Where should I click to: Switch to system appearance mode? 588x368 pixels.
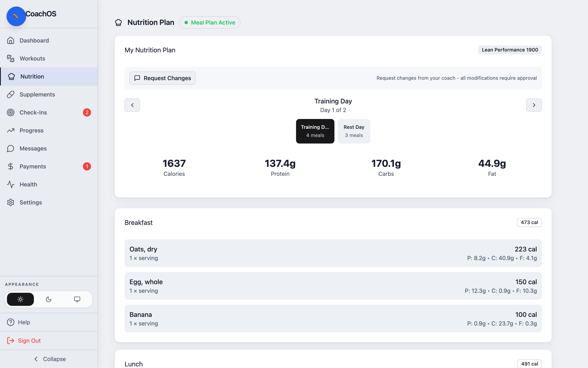77,299
